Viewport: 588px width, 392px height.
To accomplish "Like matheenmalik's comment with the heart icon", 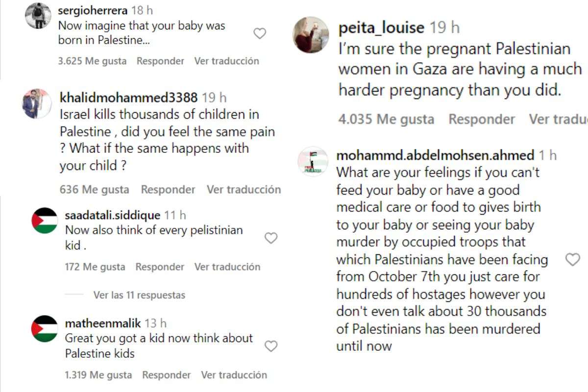I will [270, 346].
